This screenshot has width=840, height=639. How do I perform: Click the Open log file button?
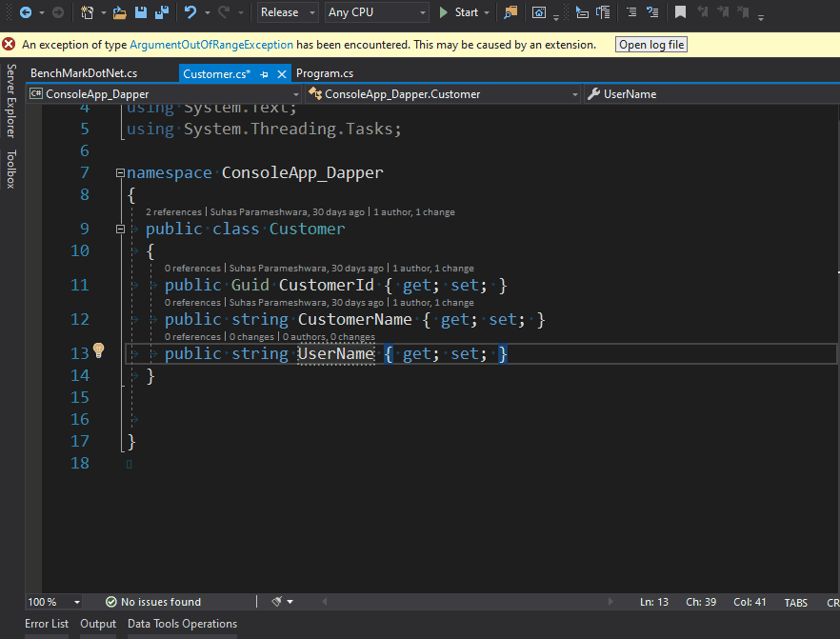(x=650, y=45)
